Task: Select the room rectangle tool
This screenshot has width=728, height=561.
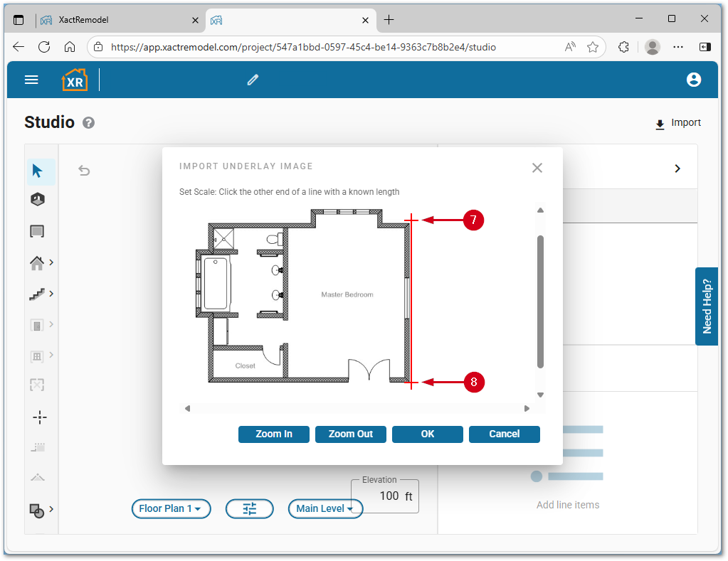Action: point(38,231)
